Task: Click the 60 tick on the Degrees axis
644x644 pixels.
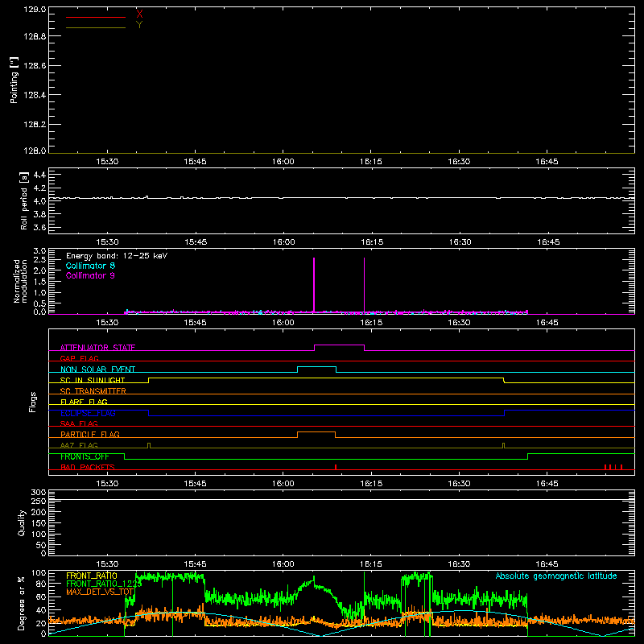Action: tap(41, 597)
